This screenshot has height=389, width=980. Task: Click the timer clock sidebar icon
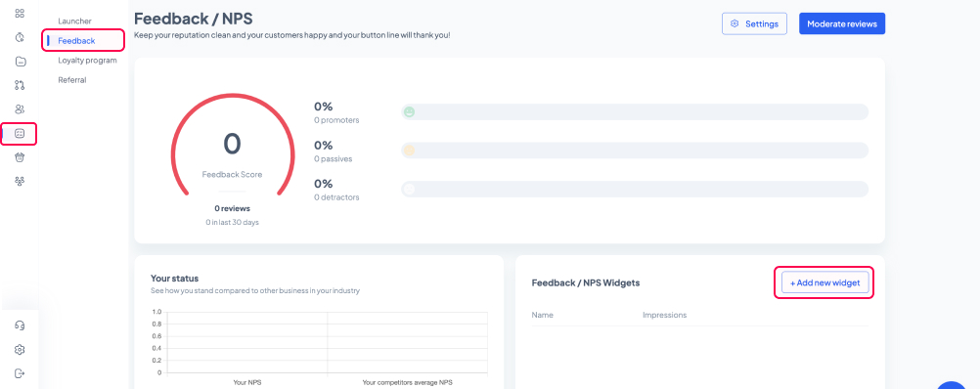pos(20,37)
